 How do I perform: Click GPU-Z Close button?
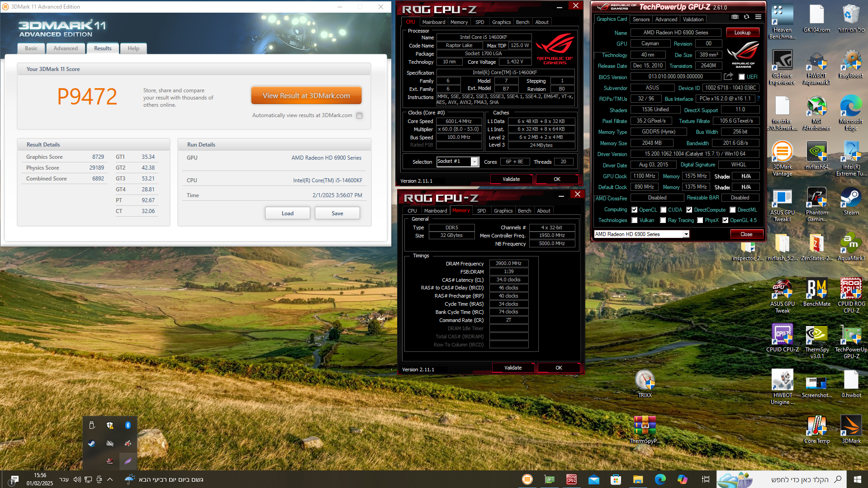(x=746, y=234)
